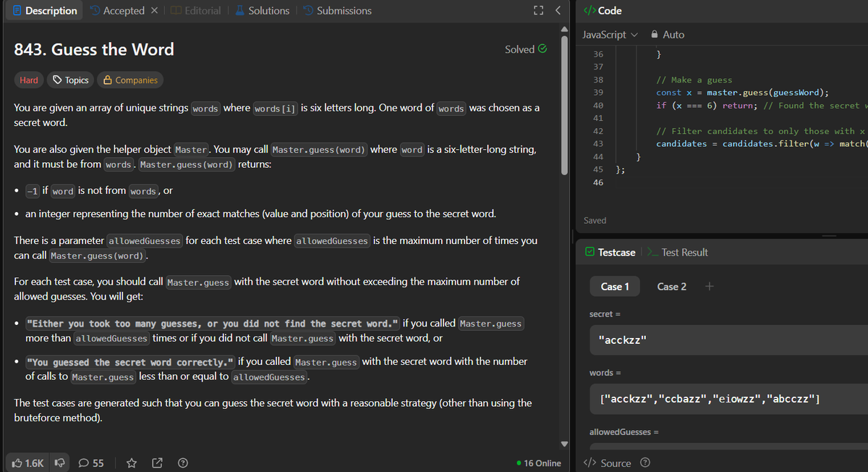Image resolution: width=868 pixels, height=472 pixels.
Task: Switch to the Testcase tab
Action: click(x=610, y=252)
